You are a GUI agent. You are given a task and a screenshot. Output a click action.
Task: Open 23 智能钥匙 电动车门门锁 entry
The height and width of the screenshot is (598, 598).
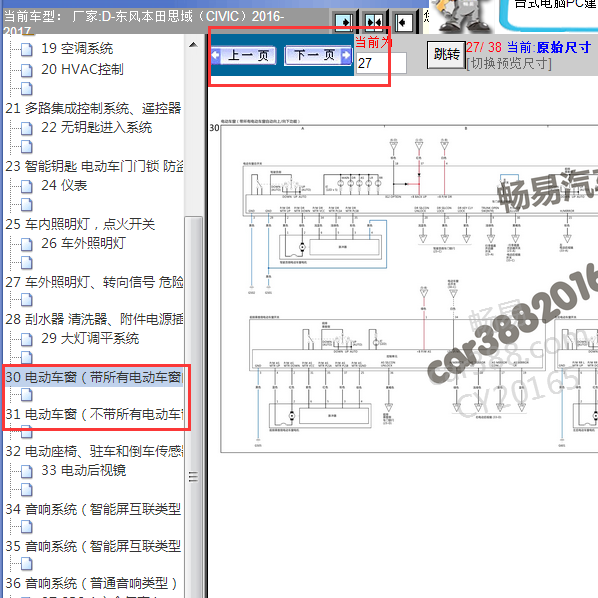(94, 166)
